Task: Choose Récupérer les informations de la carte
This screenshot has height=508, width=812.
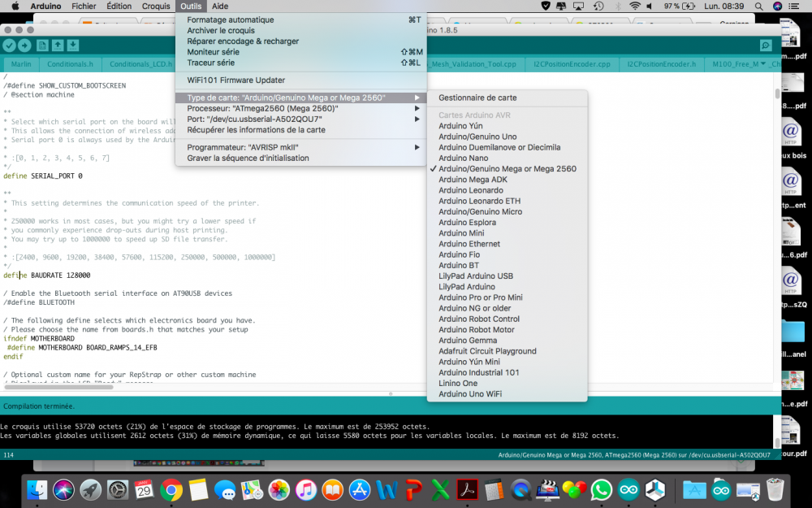Action: 301,130
